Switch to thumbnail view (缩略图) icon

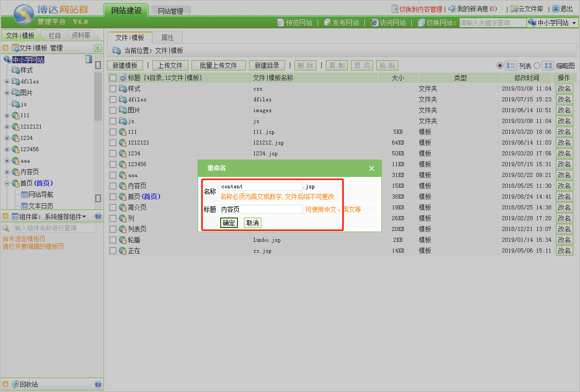pyautogui.click(x=548, y=66)
